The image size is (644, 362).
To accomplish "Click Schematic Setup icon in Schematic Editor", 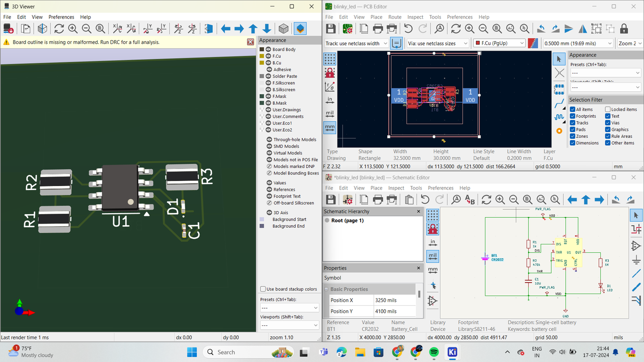I will (x=347, y=200).
